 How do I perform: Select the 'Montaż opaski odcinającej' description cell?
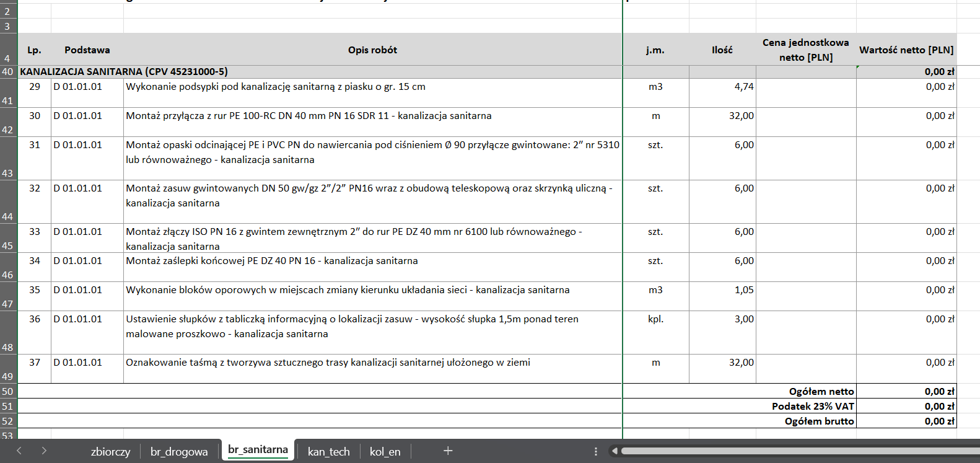(372, 158)
